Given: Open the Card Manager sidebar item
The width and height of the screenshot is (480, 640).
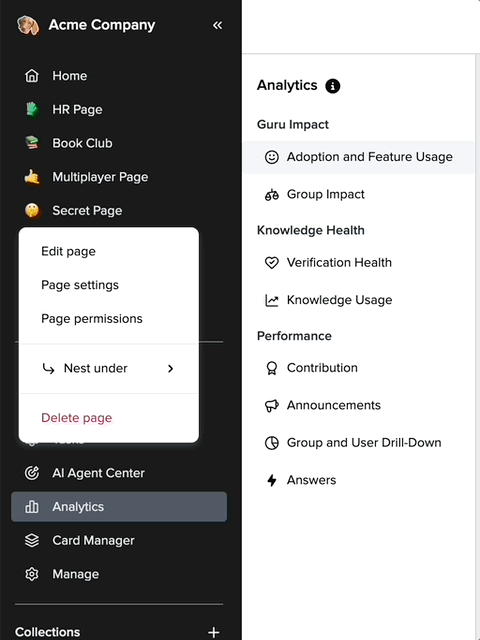Looking at the screenshot, I should [x=119, y=540].
